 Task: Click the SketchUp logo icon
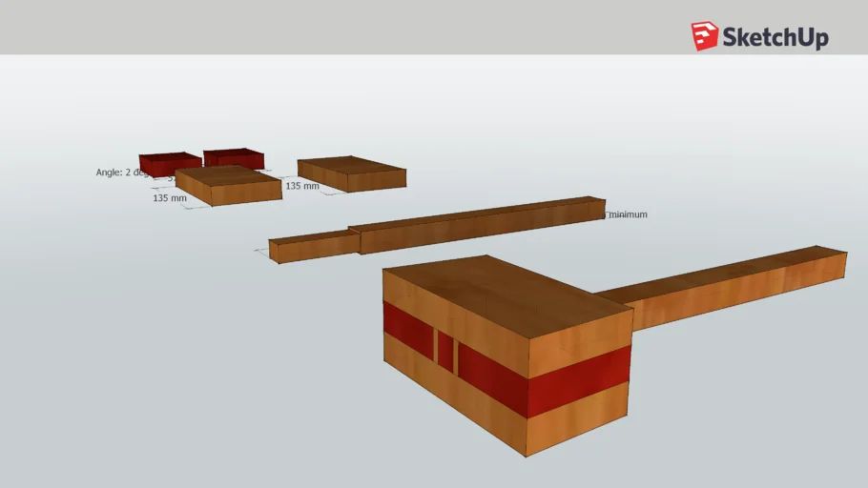click(x=705, y=36)
